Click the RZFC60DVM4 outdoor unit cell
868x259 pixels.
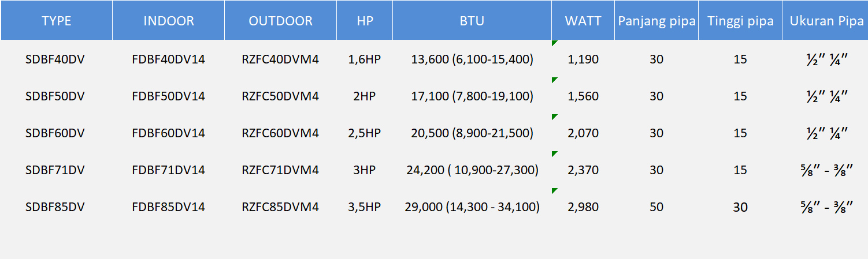(x=280, y=133)
